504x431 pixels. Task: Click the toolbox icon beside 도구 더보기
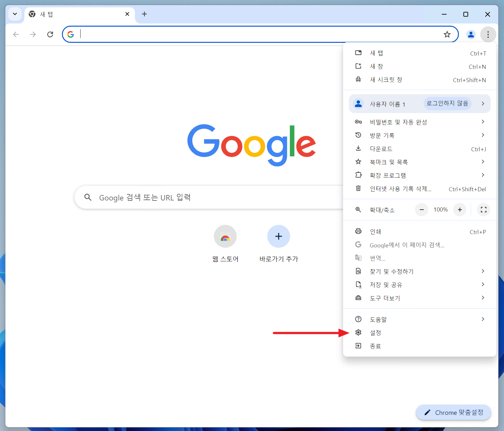pos(358,298)
